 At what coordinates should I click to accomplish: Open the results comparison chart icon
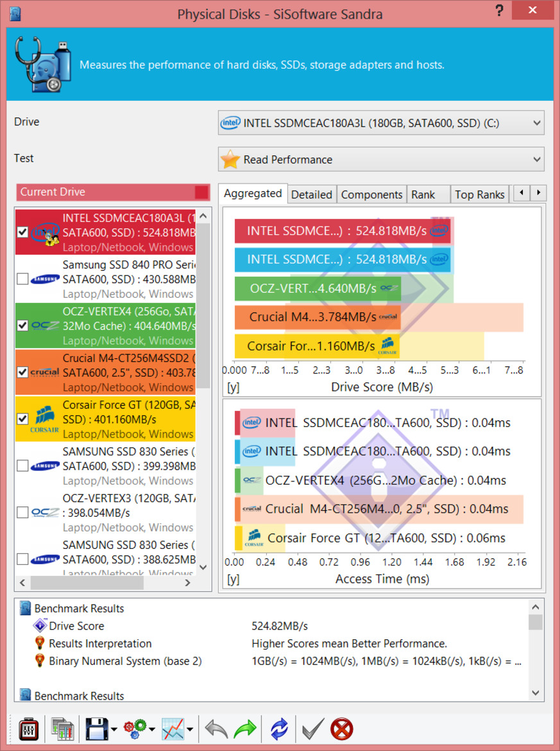coord(62,729)
